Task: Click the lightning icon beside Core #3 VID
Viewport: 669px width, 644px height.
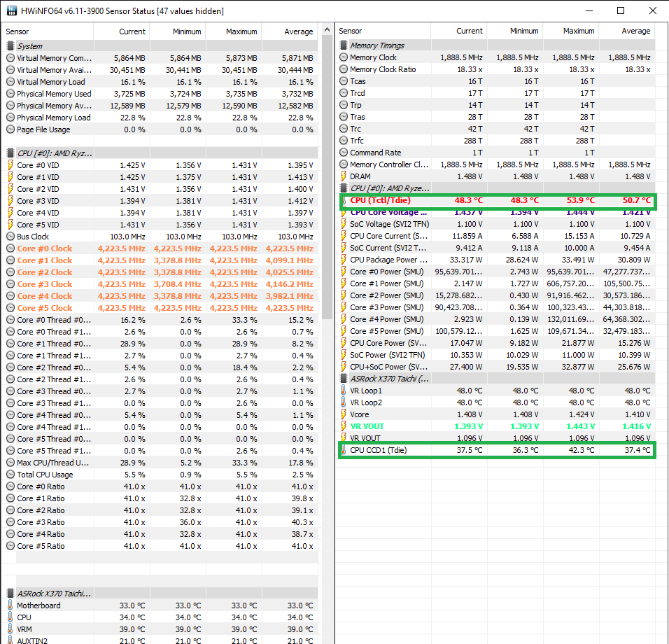Action: tap(10, 201)
